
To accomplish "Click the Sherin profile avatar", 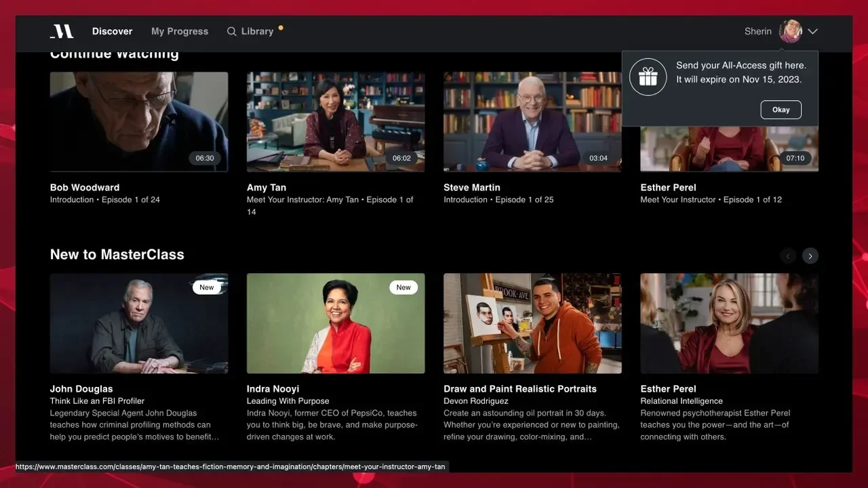I will coord(791,31).
